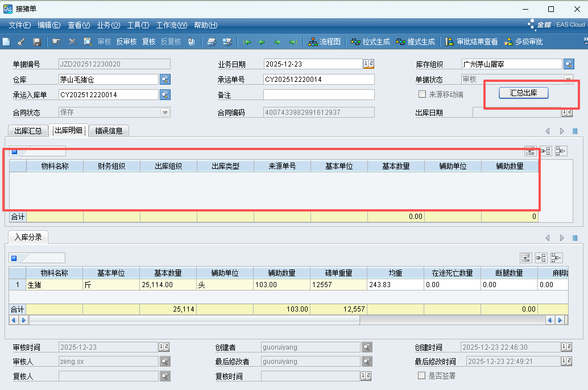Click lookup icon next to 仓库 field

(165, 79)
